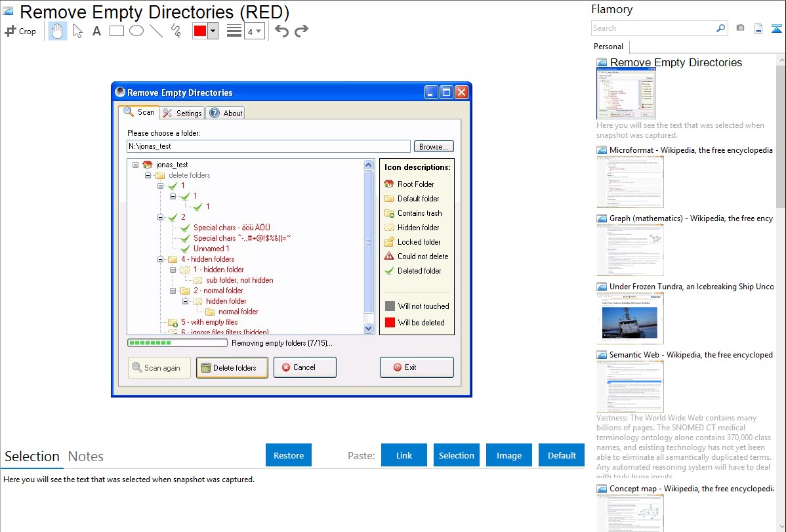The image size is (786, 532).
Task: Click the search magnifier icon
Action: [720, 28]
